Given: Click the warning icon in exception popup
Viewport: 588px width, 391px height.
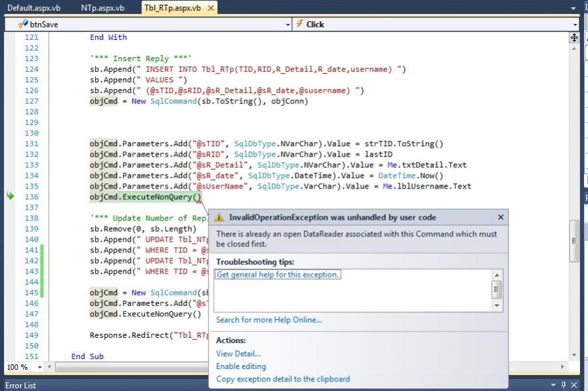Looking at the screenshot, I should 220,217.
